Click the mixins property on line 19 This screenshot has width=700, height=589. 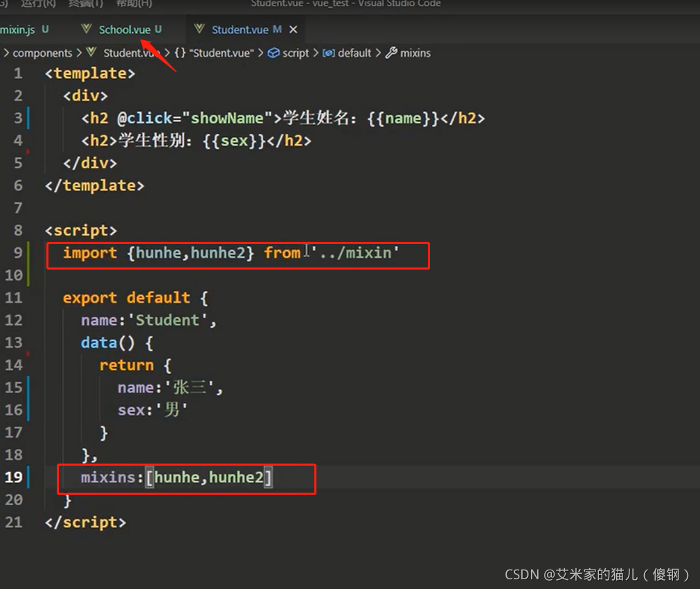[109, 477]
